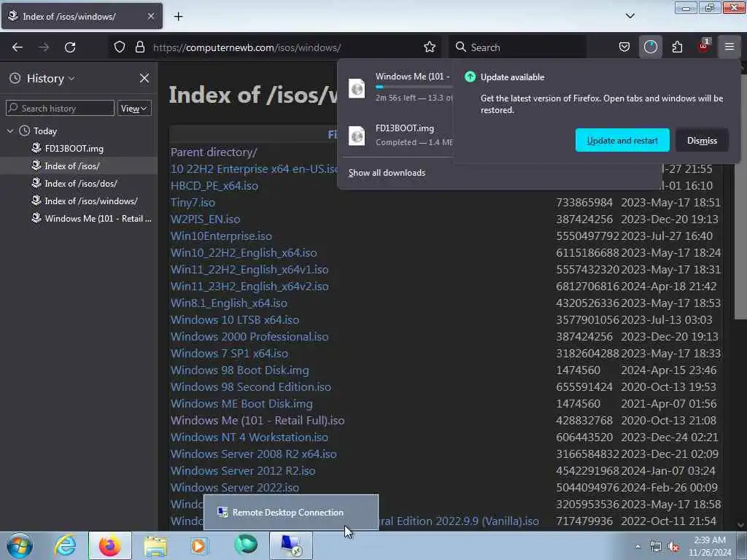Open FD13BOOT.img history entry

pyautogui.click(x=74, y=149)
